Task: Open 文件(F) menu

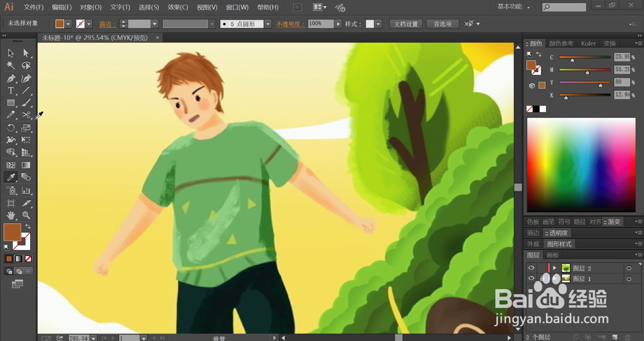Action: pos(33,7)
